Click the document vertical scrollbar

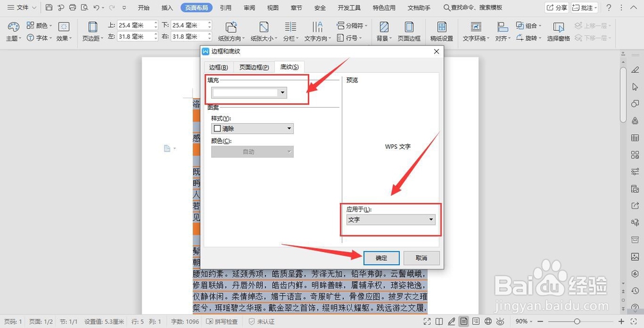(623, 95)
